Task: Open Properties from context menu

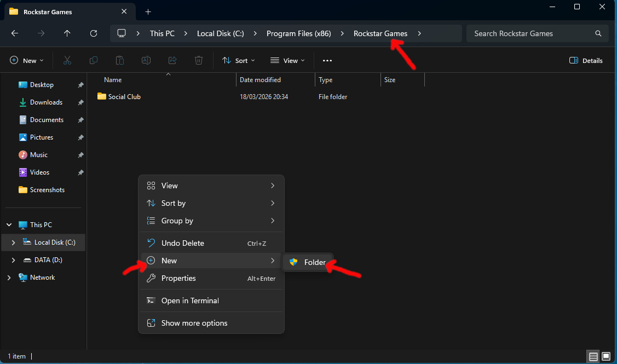Action: coord(211,278)
